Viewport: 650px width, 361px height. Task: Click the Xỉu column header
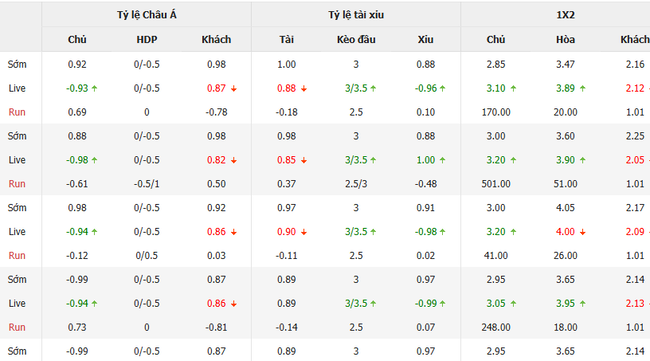point(425,39)
